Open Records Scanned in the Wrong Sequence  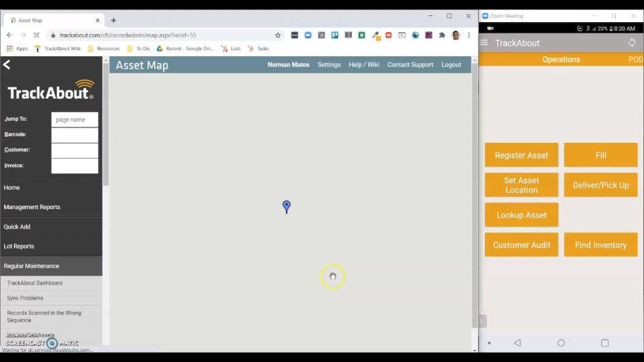click(x=44, y=316)
